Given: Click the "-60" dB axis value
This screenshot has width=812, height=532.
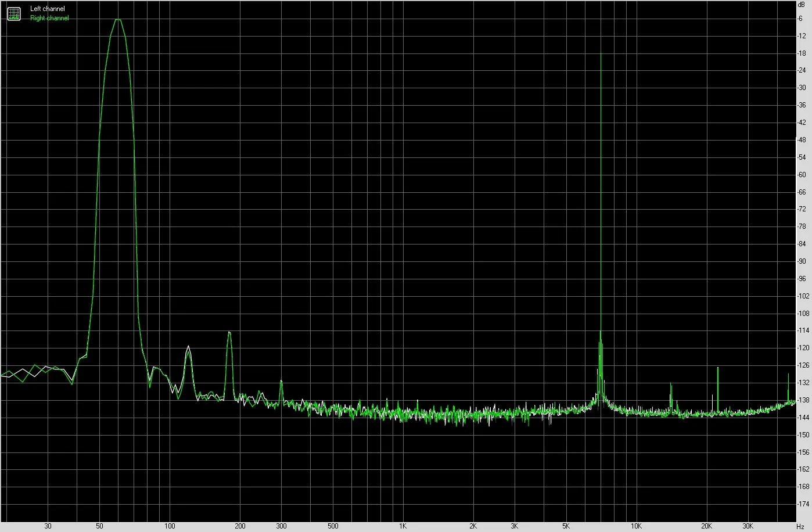Looking at the screenshot, I should point(802,175).
